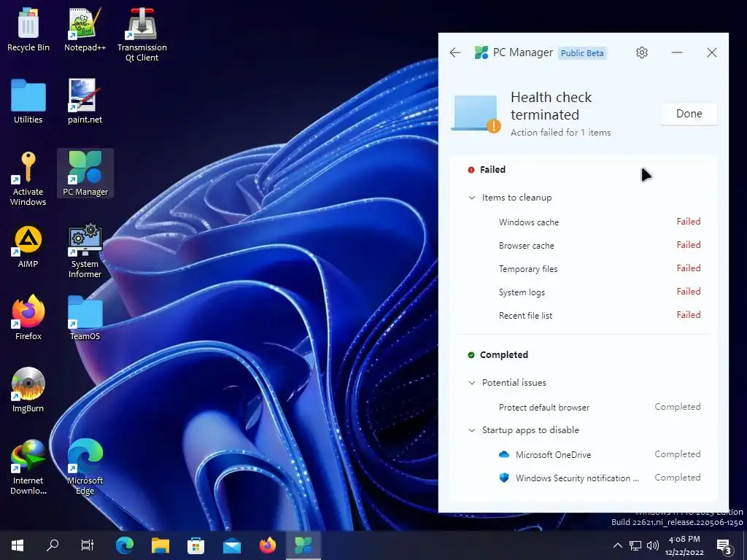Launch Firefox from the taskbar

[x=268, y=545]
